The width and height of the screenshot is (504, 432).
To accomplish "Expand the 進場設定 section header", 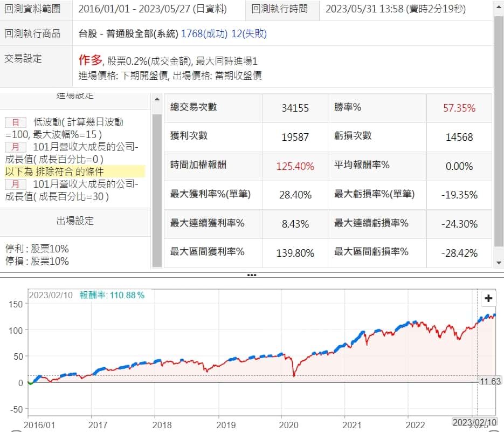I will [75, 96].
